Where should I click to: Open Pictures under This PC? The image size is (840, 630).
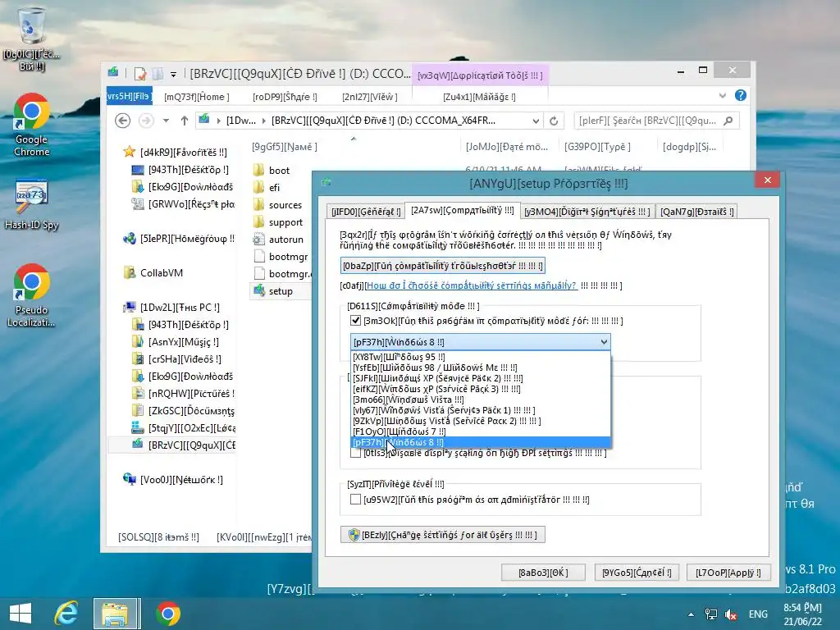(183, 393)
